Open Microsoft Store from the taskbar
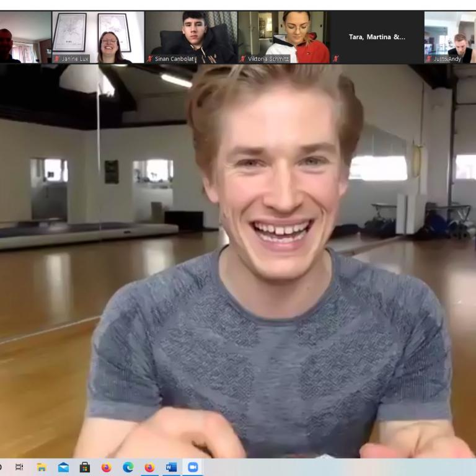The height and width of the screenshot is (476, 476). click(x=84, y=467)
